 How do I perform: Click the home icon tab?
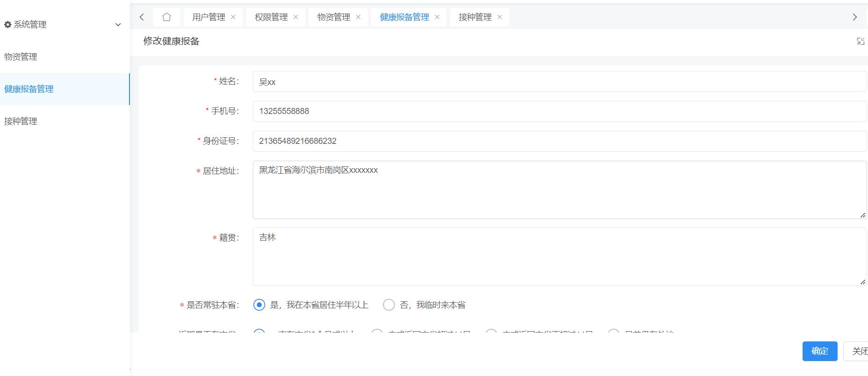click(166, 17)
